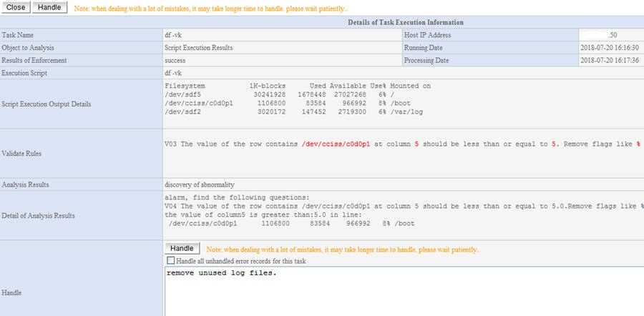Image resolution: width=644 pixels, height=316 pixels.
Task: Click the 'Results of Enforcement' label
Action: tap(34, 61)
